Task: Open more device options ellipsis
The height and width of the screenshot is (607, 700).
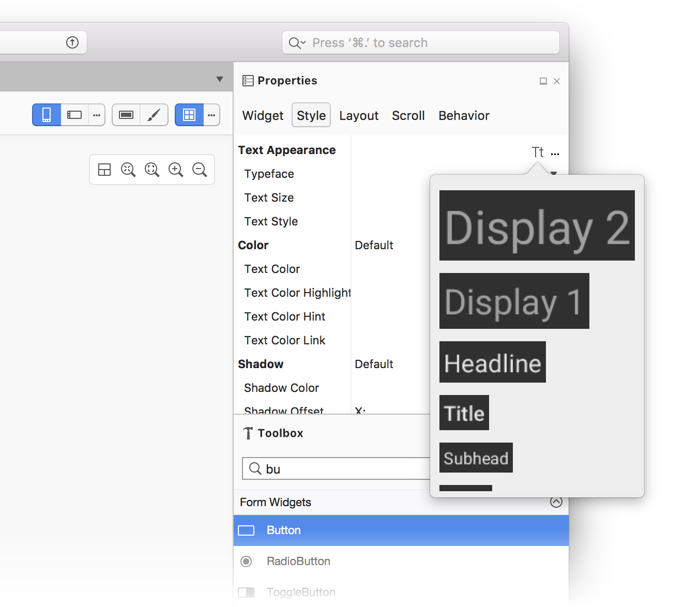Action: coord(97,115)
